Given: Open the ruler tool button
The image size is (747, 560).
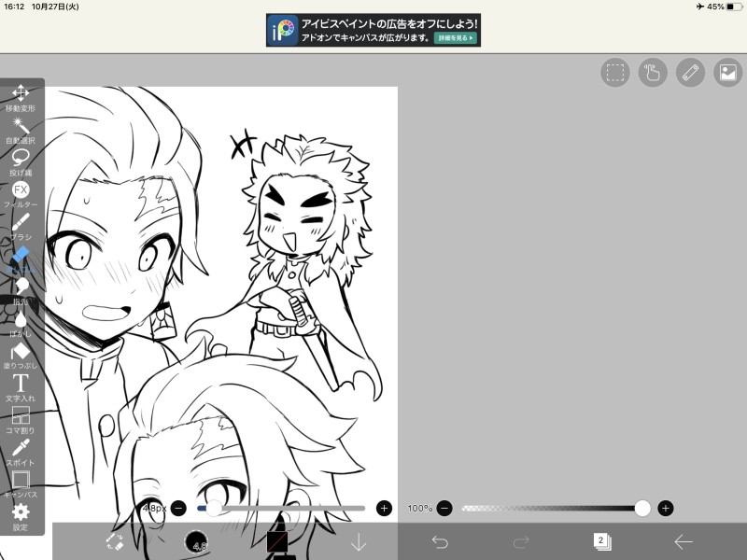Looking at the screenshot, I should coord(690,73).
